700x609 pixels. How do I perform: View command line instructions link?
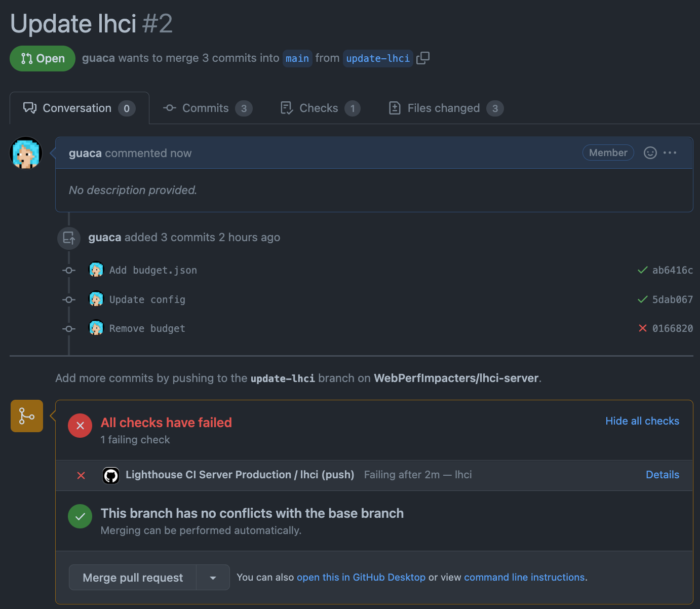(524, 578)
